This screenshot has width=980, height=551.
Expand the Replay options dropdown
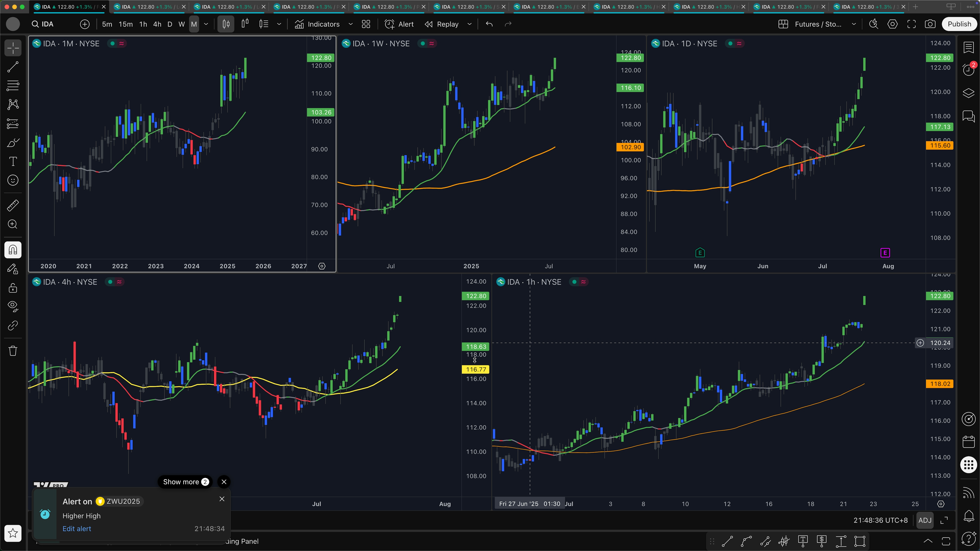click(x=470, y=24)
